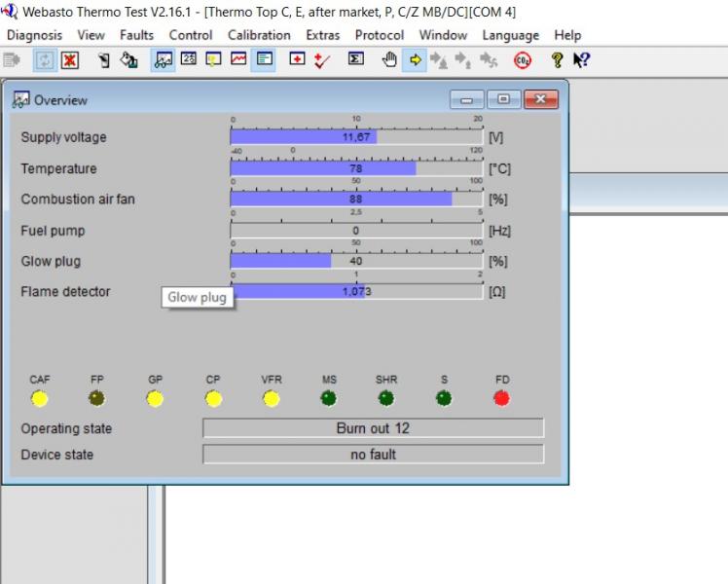
Task: Open the numeric values window icon
Action: [x=189, y=59]
